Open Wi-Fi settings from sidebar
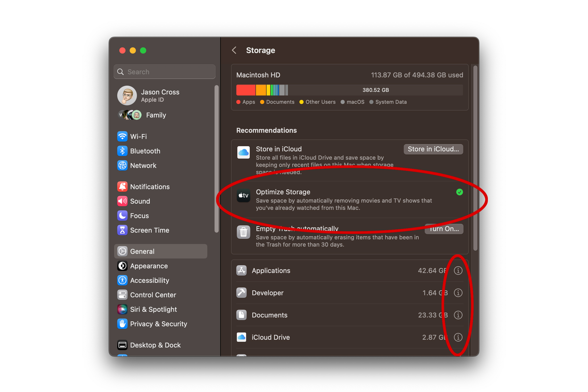 [138, 136]
